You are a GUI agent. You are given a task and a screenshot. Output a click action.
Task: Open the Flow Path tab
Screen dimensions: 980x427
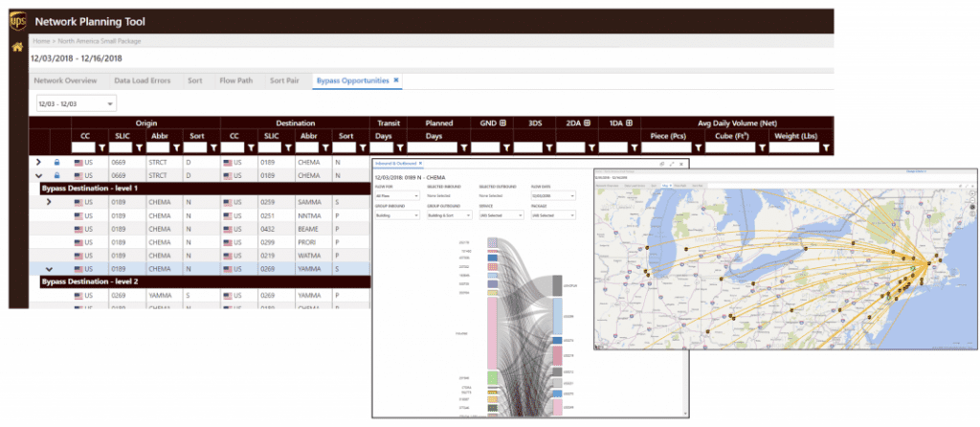[235, 80]
